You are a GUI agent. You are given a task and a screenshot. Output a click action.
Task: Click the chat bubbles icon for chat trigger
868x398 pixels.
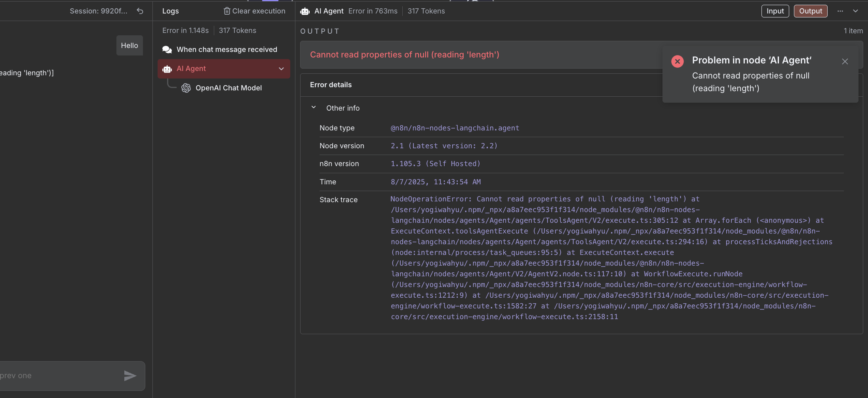(x=167, y=50)
